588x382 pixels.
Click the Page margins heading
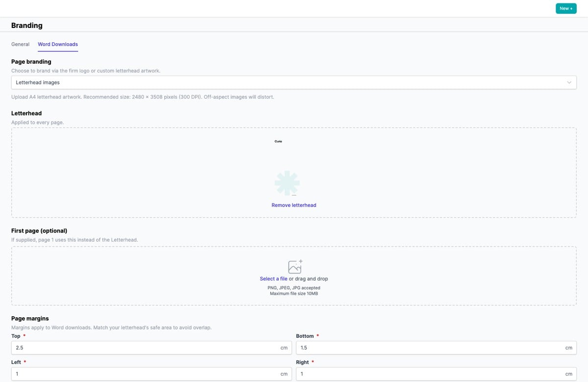tap(30, 318)
